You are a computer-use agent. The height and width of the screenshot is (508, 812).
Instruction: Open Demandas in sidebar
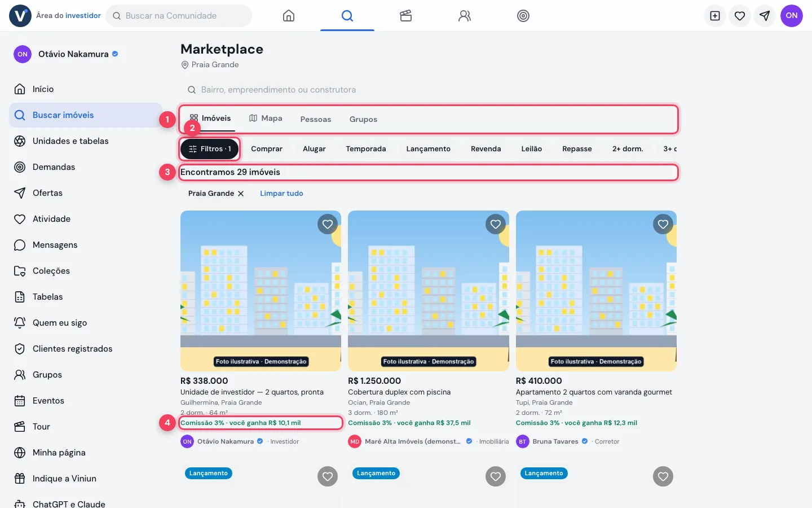pyautogui.click(x=86, y=167)
